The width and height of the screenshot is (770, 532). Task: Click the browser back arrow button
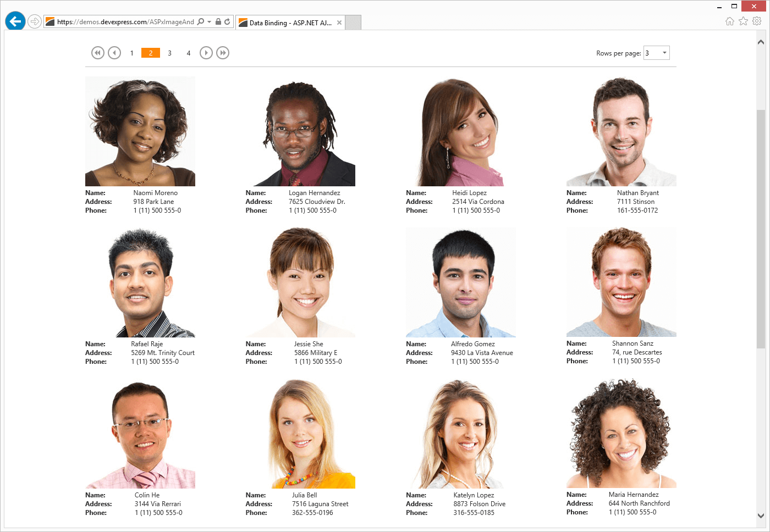[15, 21]
